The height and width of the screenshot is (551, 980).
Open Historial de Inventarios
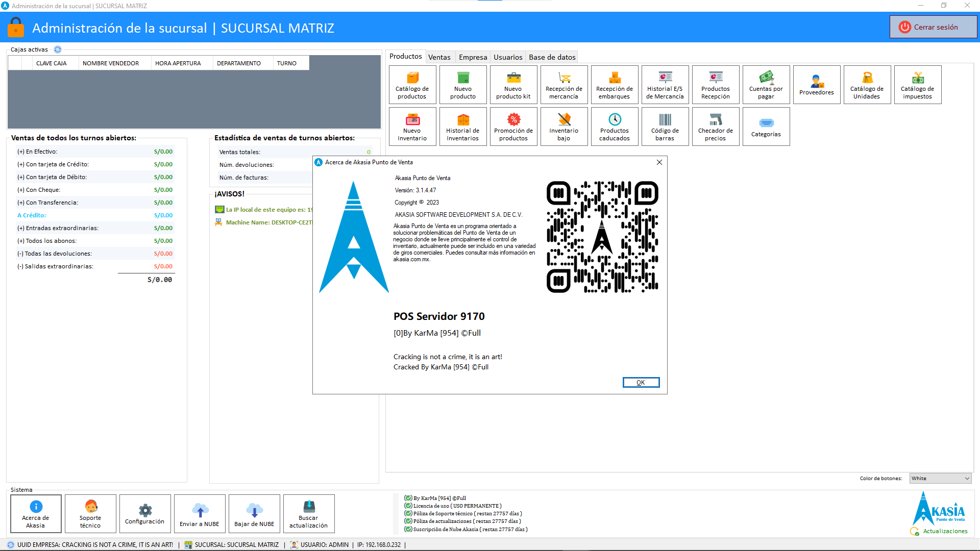pyautogui.click(x=463, y=127)
